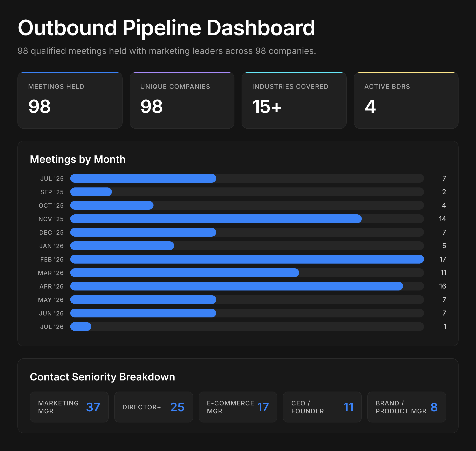Click the APR '26 progress bar
This screenshot has width=476, height=451.
point(247,286)
